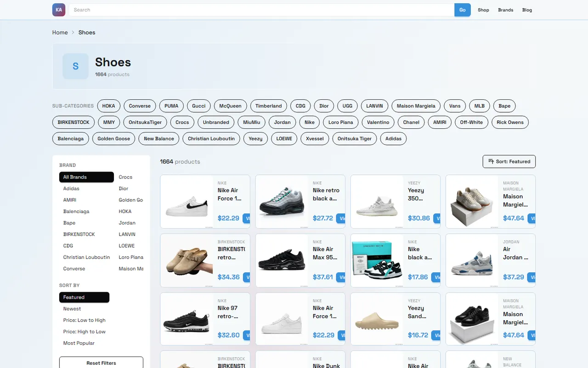Choose Crocs in the brand filter

click(129, 177)
